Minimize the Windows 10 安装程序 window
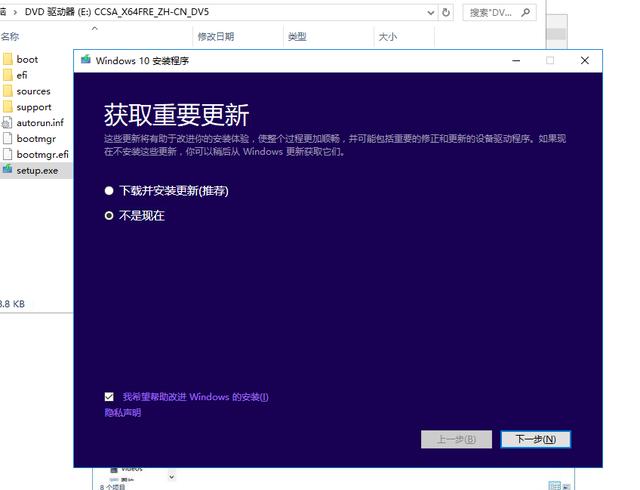 click(516, 60)
